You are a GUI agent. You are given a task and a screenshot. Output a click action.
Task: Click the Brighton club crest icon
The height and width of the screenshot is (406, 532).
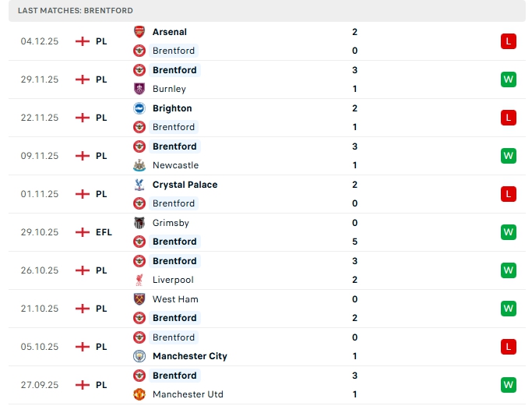click(x=139, y=108)
